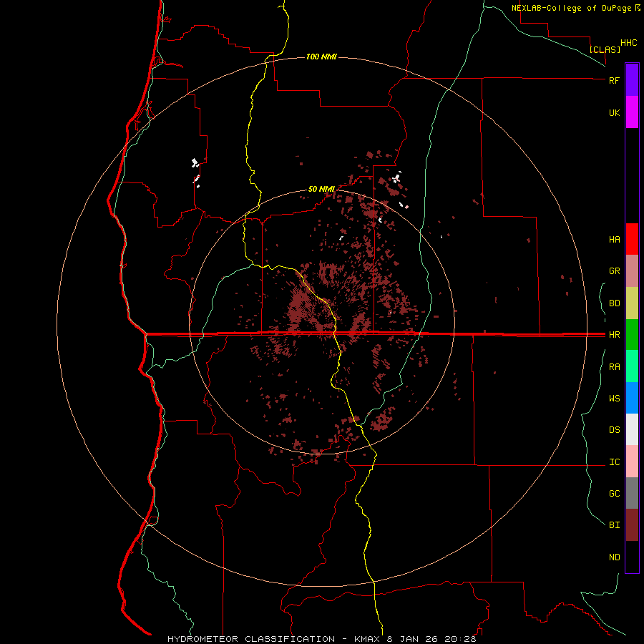The width and height of the screenshot is (644, 644).
Task: Click the 50 NMI range ring label
Action: coord(321,190)
